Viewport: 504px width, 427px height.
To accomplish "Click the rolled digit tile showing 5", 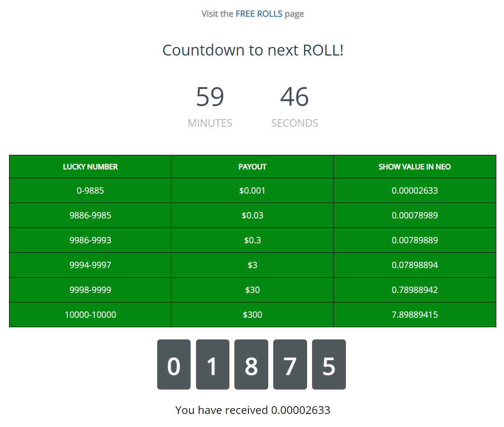I will coord(329,364).
